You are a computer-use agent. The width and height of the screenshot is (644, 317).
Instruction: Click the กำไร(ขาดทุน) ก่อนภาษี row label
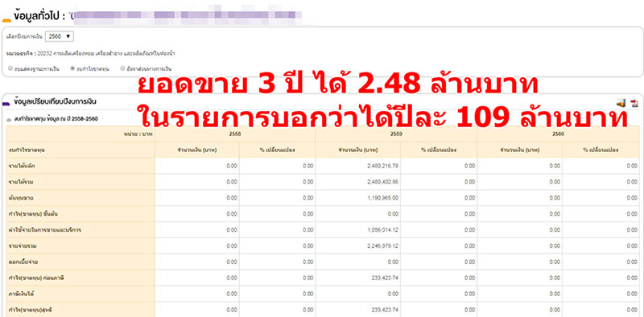36,278
